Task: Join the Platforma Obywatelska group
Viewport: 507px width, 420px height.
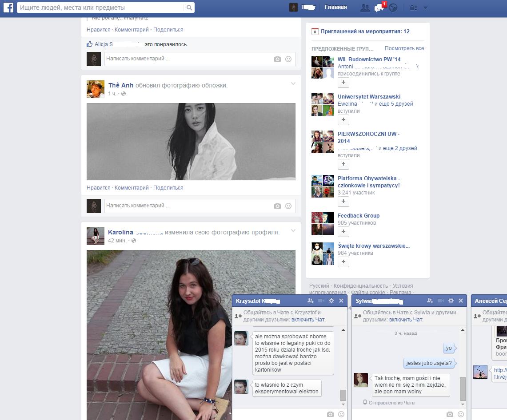Action: [x=343, y=202]
